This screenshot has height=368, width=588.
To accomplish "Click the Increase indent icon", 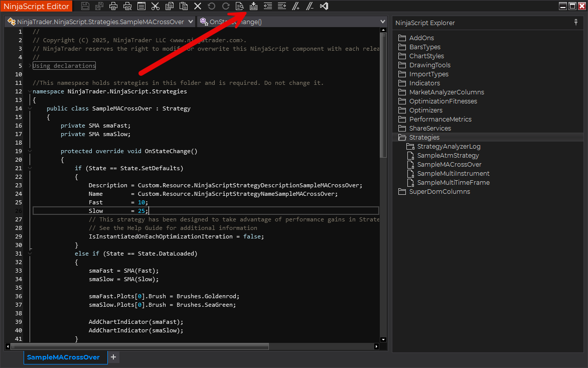I will click(282, 7).
